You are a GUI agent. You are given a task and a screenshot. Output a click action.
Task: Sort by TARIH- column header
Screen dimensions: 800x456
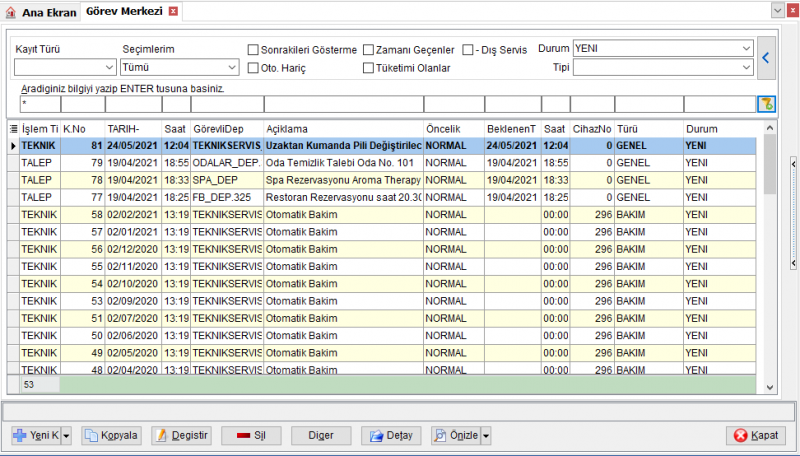click(134, 129)
